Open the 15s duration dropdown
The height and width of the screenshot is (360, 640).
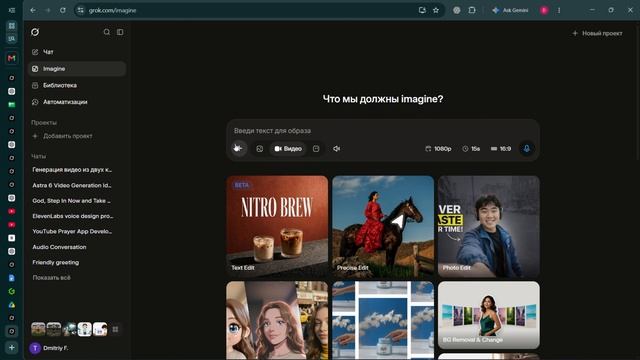(x=471, y=149)
